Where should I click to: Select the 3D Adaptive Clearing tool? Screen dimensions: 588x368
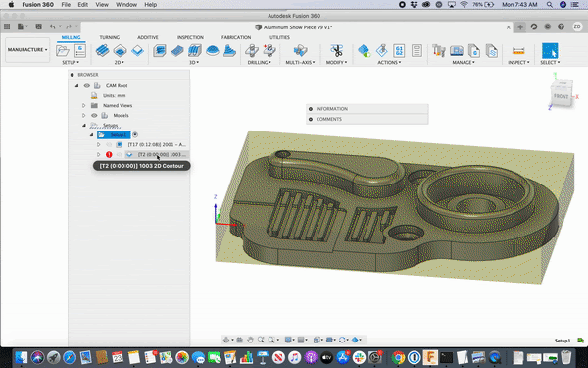(160, 51)
